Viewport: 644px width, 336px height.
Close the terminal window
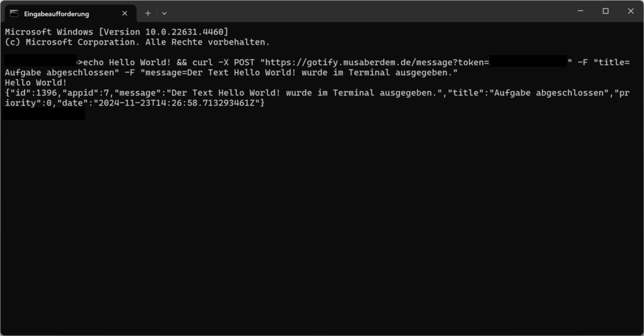[x=631, y=11]
